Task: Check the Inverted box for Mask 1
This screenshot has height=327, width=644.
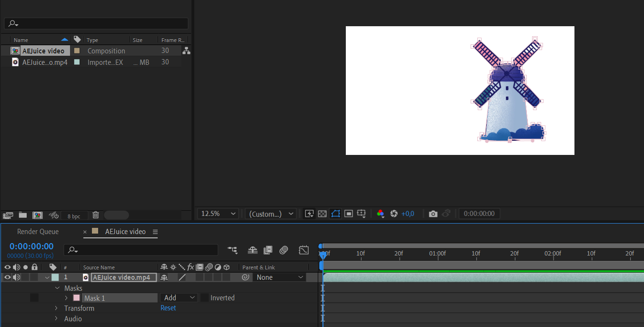Action: click(204, 298)
